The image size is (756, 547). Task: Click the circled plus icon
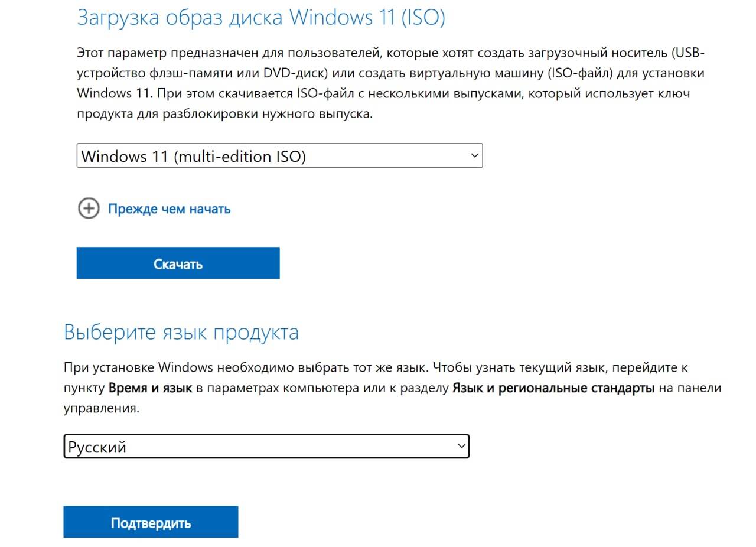(x=89, y=209)
